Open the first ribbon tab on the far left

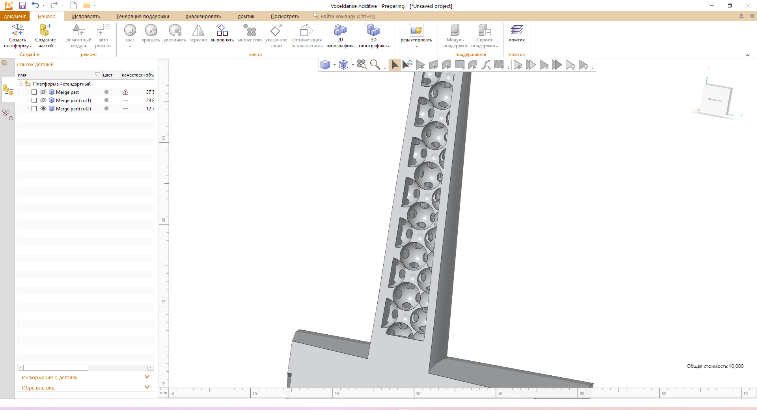[x=17, y=17]
